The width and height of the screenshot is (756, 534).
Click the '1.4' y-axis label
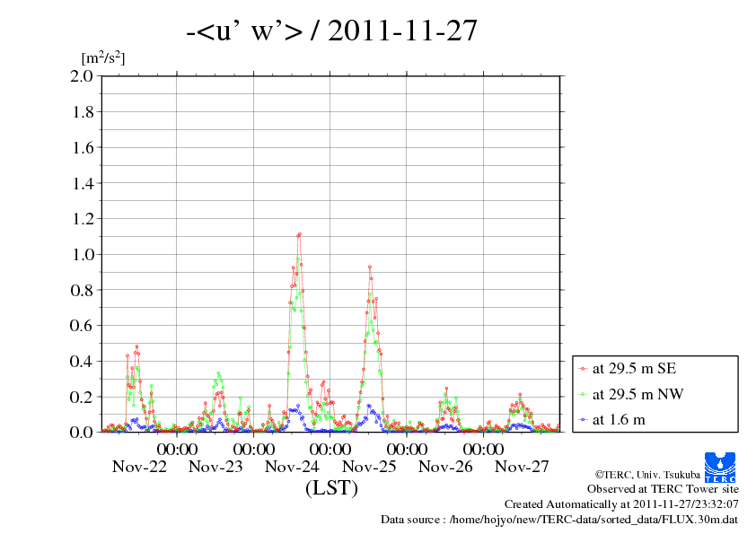(83, 183)
